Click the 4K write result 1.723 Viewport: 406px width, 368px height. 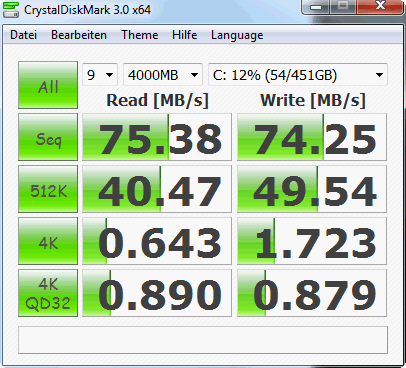point(312,241)
